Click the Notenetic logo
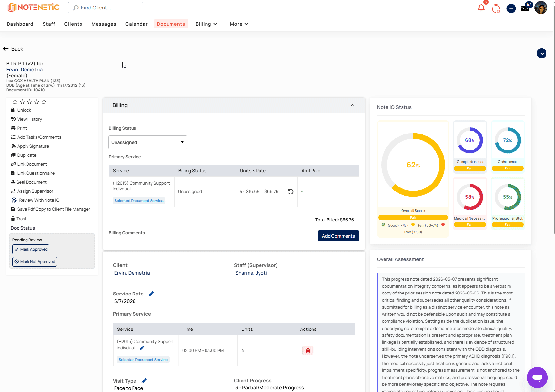This screenshot has width=555, height=392. 33,8
